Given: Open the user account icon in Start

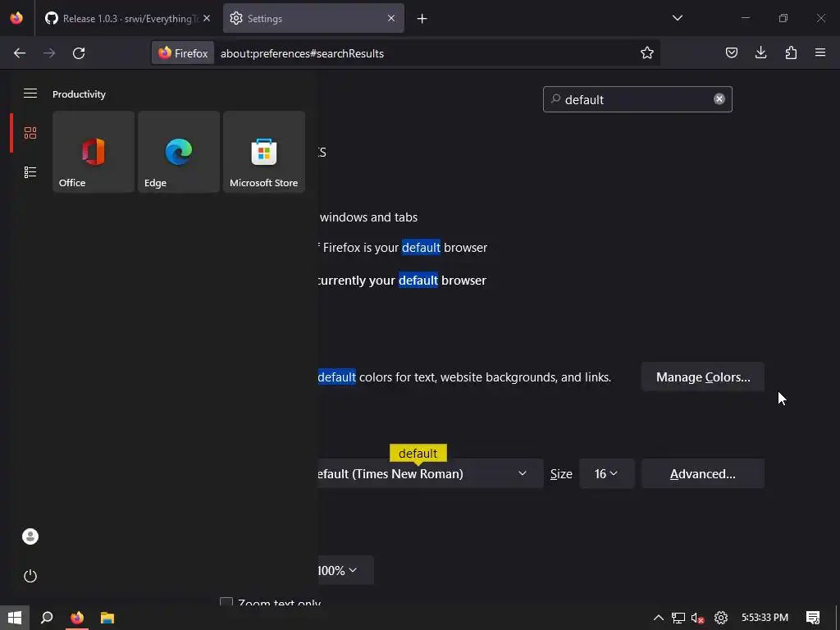Looking at the screenshot, I should pos(30,536).
